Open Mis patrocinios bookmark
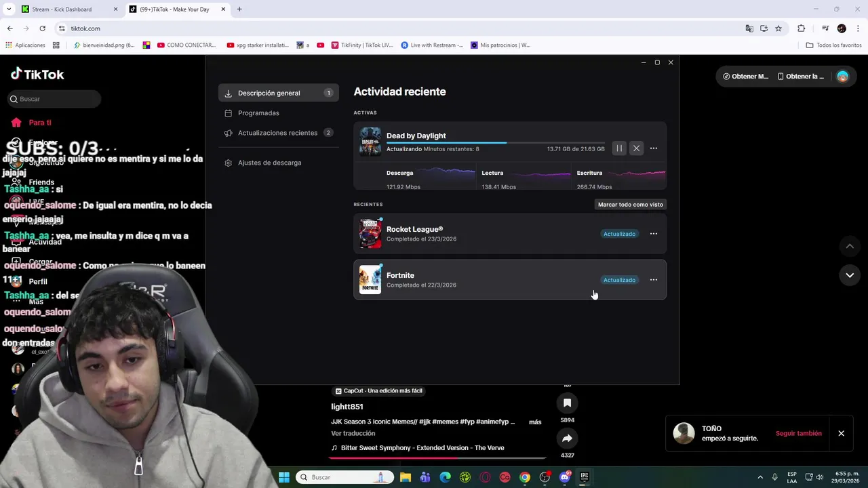The width and height of the screenshot is (868, 488). point(500,45)
